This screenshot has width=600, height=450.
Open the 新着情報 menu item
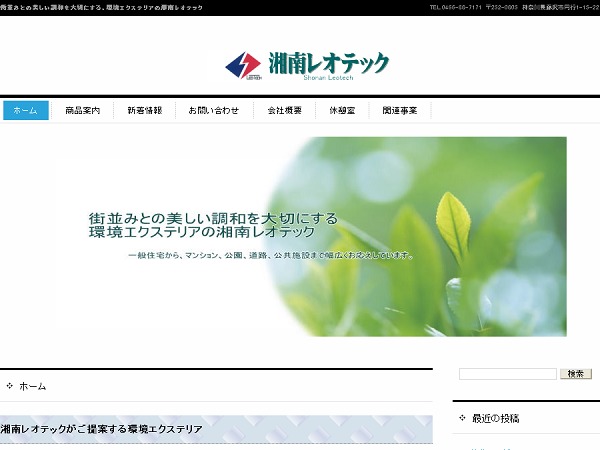(145, 111)
